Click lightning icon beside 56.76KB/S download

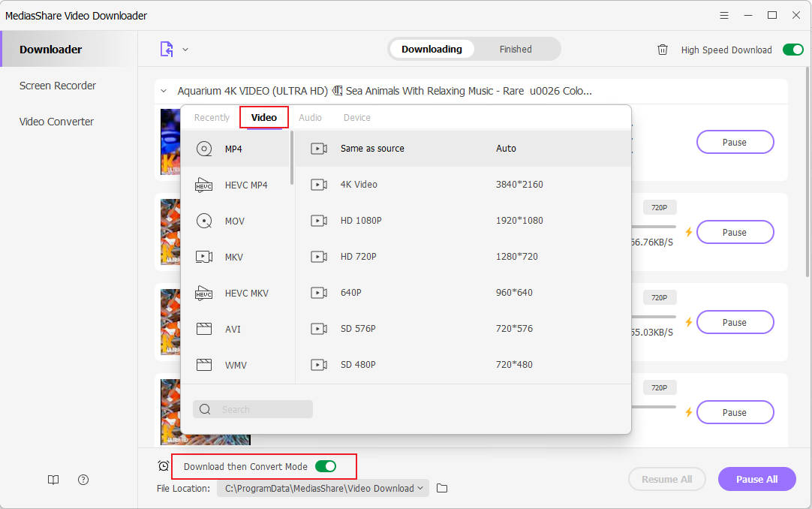(689, 232)
